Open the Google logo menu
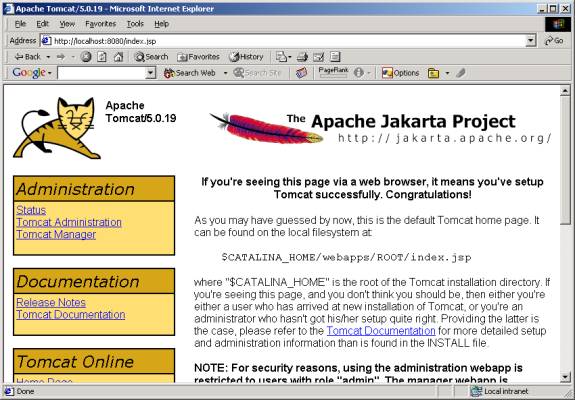Viewport: 575px width, 400px height. 32,73
